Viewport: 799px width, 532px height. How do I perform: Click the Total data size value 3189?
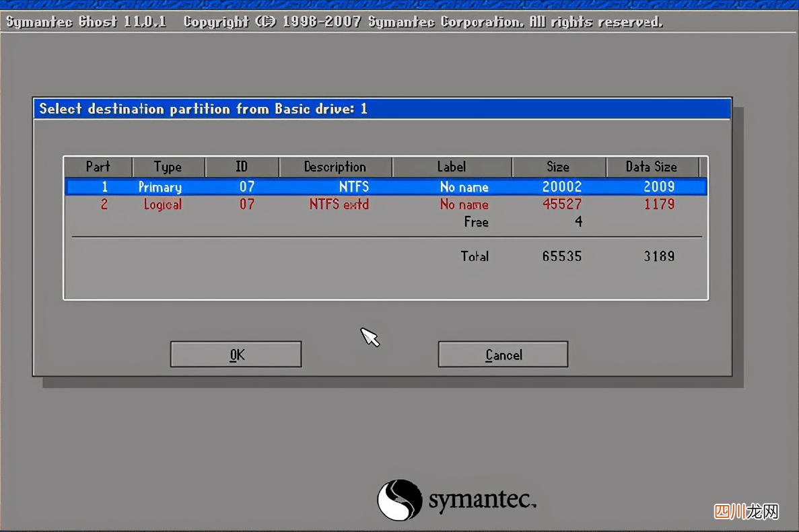point(660,256)
